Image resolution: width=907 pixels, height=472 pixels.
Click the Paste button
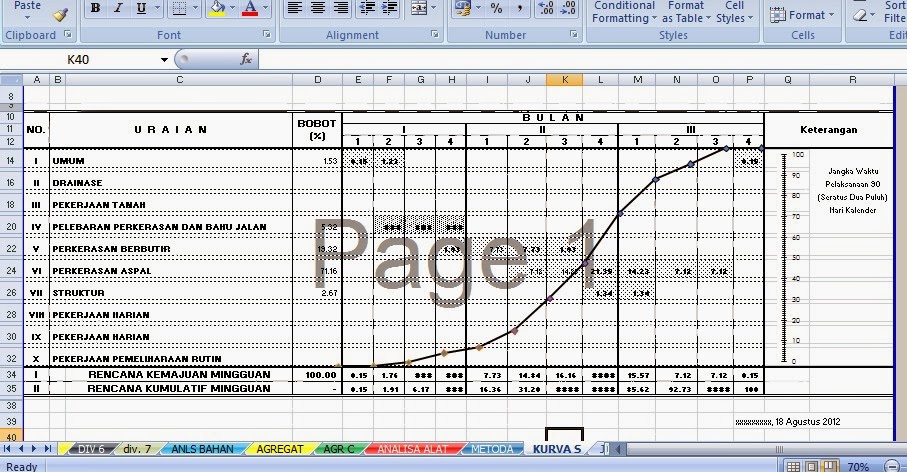click(27, 10)
